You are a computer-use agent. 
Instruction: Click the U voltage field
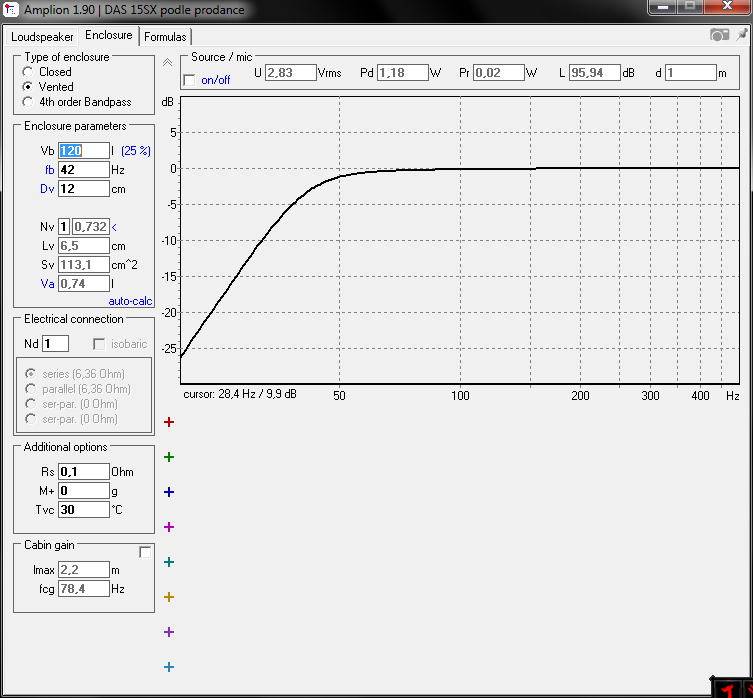pos(291,73)
